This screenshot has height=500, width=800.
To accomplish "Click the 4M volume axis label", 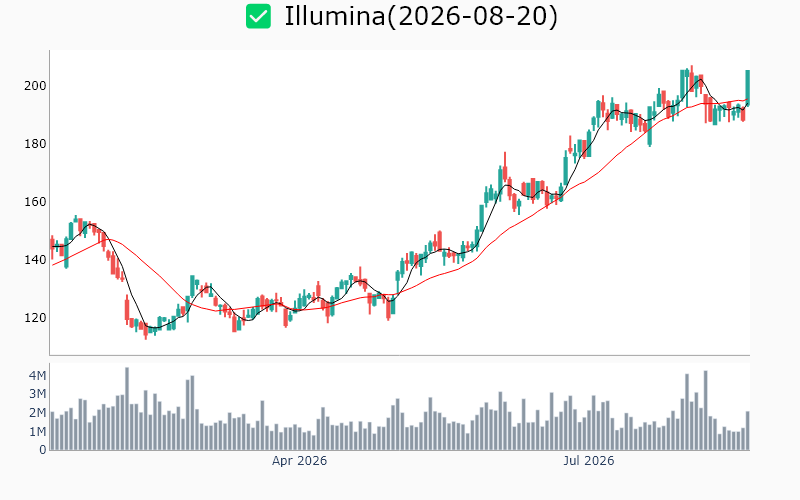I will (38, 376).
